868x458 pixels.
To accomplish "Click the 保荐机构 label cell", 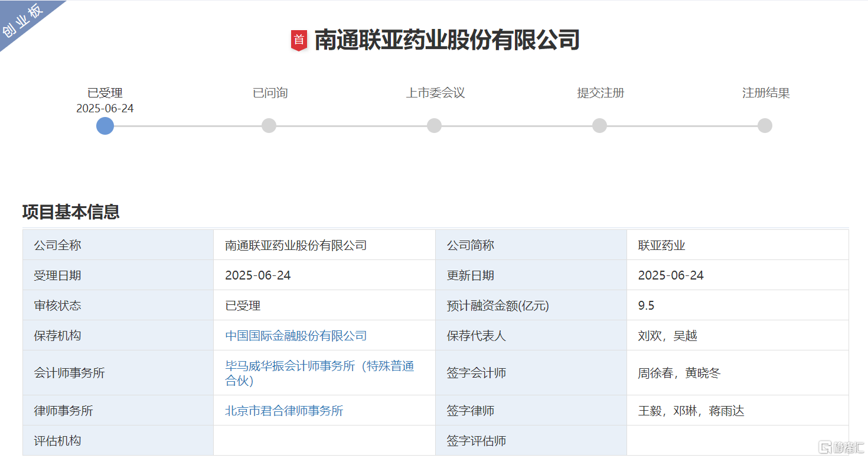I will coord(118,335).
